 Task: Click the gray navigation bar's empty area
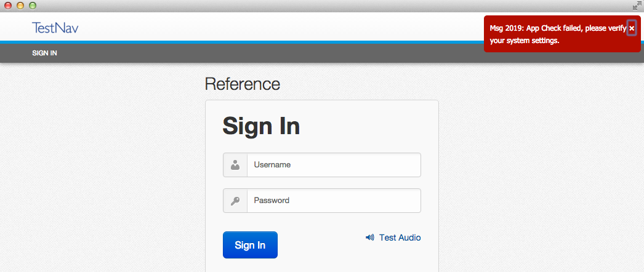click(277, 53)
